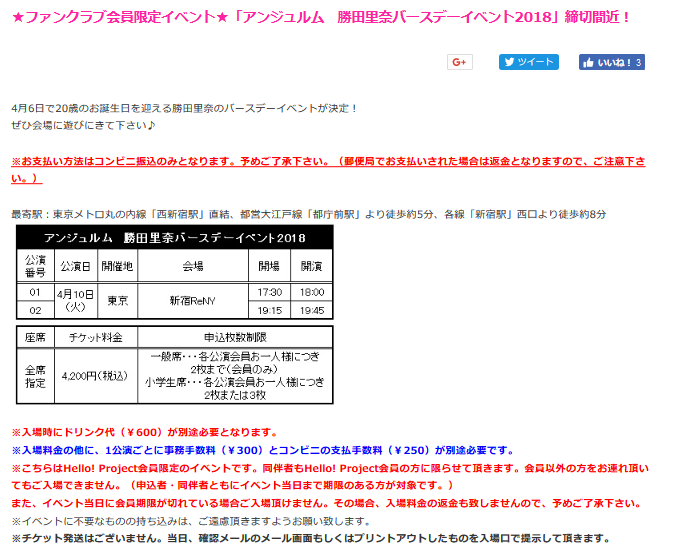Click the pink page title headline
Viewport: 676px width, 560px height.
tap(321, 17)
